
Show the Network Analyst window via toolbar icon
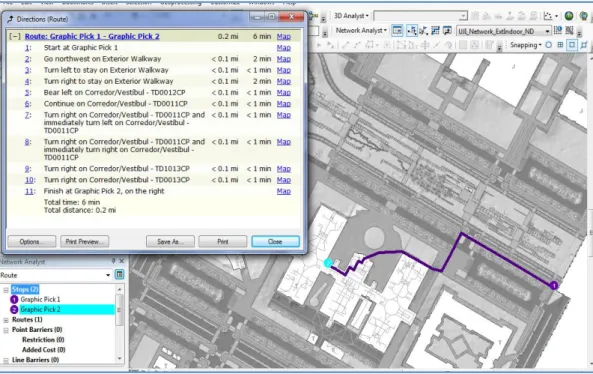[x=397, y=31]
